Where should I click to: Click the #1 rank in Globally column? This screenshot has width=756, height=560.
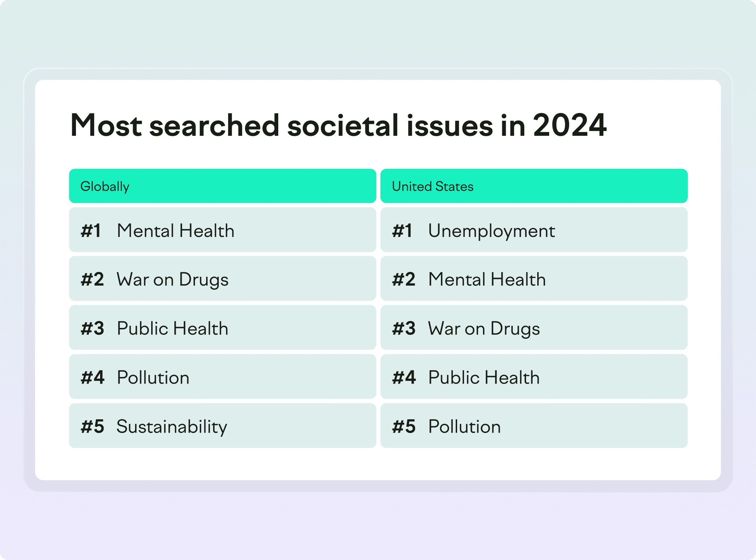point(91,231)
